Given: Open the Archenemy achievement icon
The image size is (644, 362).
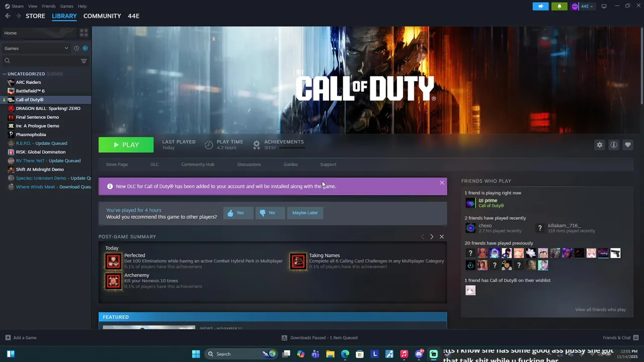Looking at the screenshot, I should pyautogui.click(x=113, y=281).
